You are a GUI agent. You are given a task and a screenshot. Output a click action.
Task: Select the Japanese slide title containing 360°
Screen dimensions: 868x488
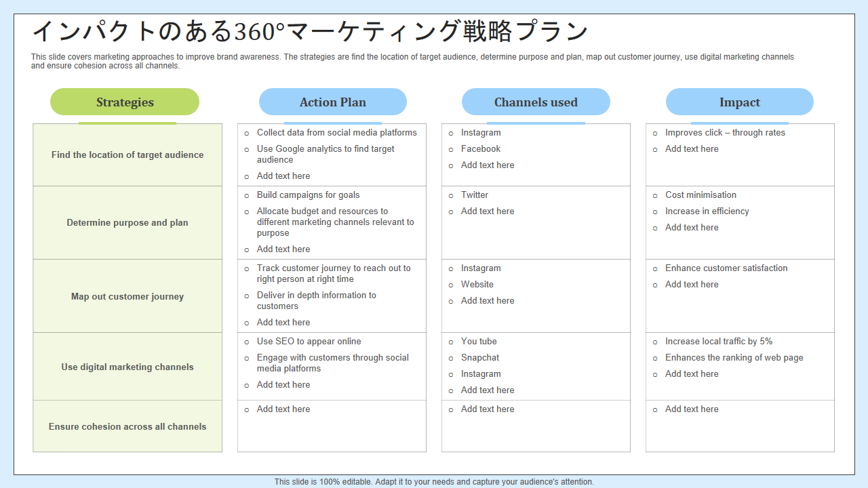[310, 31]
